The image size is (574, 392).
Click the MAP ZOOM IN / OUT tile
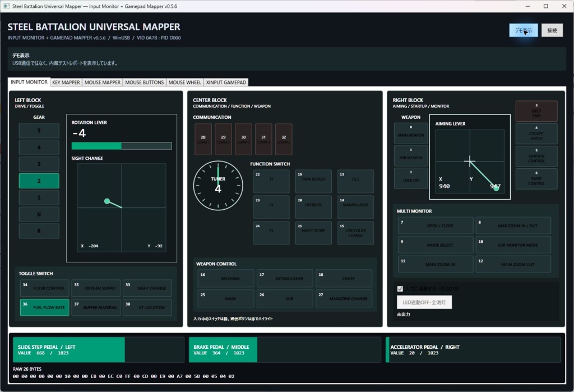513,225
